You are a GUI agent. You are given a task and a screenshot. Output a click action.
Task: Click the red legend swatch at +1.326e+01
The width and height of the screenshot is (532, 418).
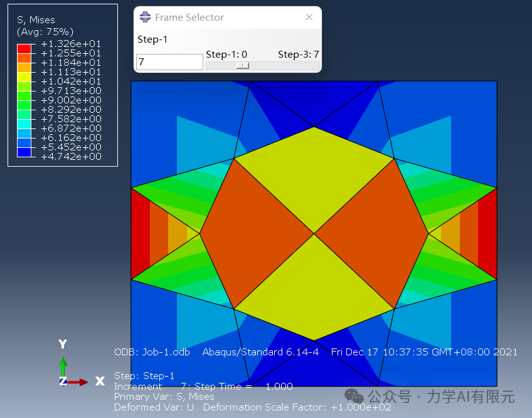[24, 49]
